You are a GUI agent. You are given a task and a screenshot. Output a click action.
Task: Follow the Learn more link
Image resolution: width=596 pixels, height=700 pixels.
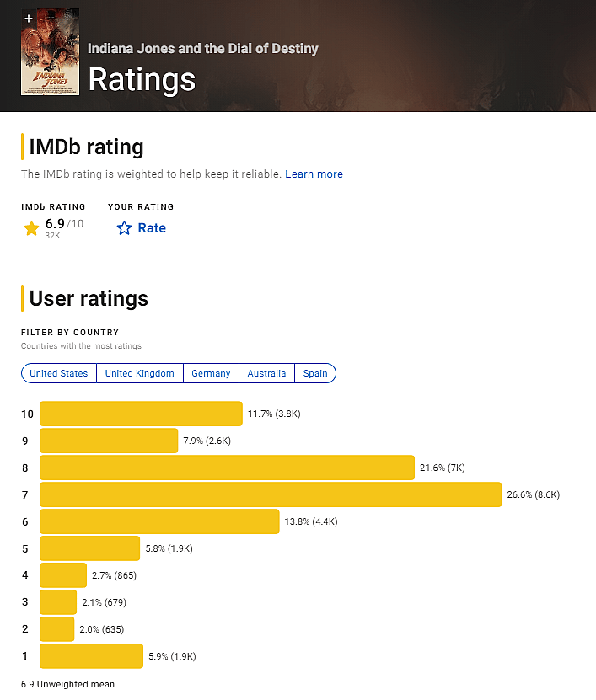tap(314, 174)
